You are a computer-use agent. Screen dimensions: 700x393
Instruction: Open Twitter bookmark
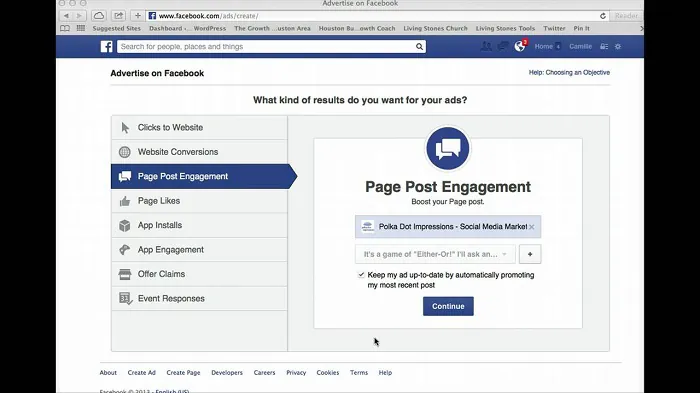coord(554,28)
